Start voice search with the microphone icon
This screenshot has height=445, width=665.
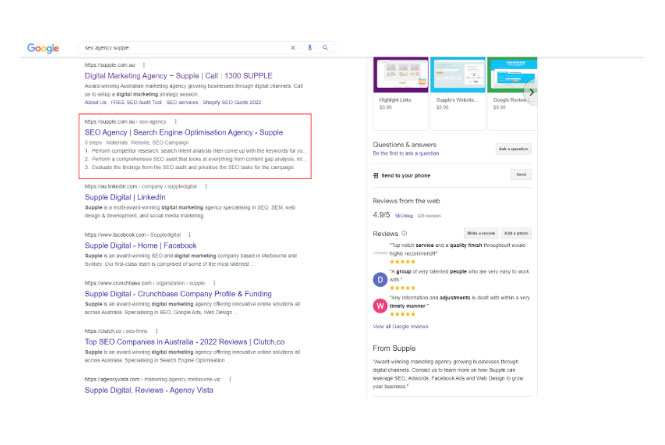310,48
